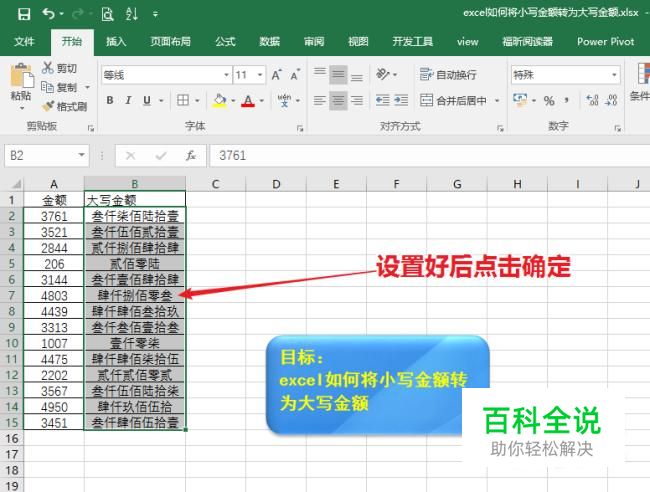Open the Name Box B2 dropdown arrow
This screenshot has height=492, width=650.
click(x=81, y=155)
